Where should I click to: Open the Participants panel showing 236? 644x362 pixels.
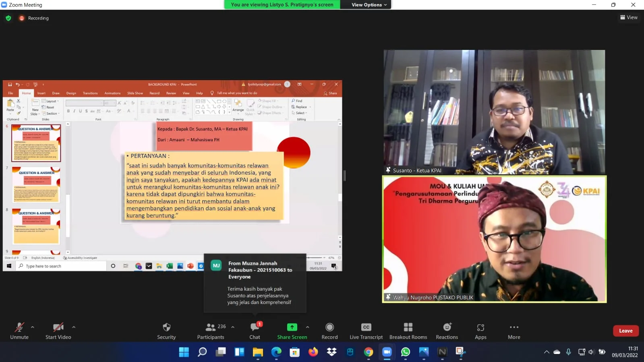click(211, 331)
